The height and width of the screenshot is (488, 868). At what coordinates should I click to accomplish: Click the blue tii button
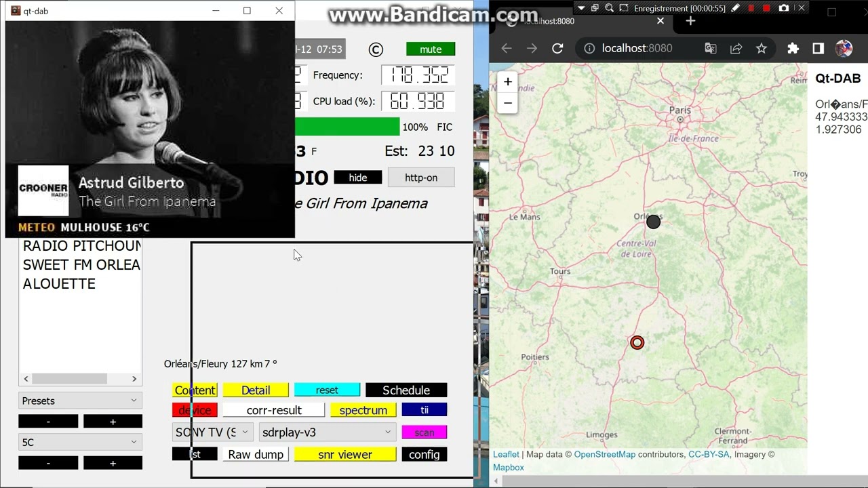click(425, 410)
